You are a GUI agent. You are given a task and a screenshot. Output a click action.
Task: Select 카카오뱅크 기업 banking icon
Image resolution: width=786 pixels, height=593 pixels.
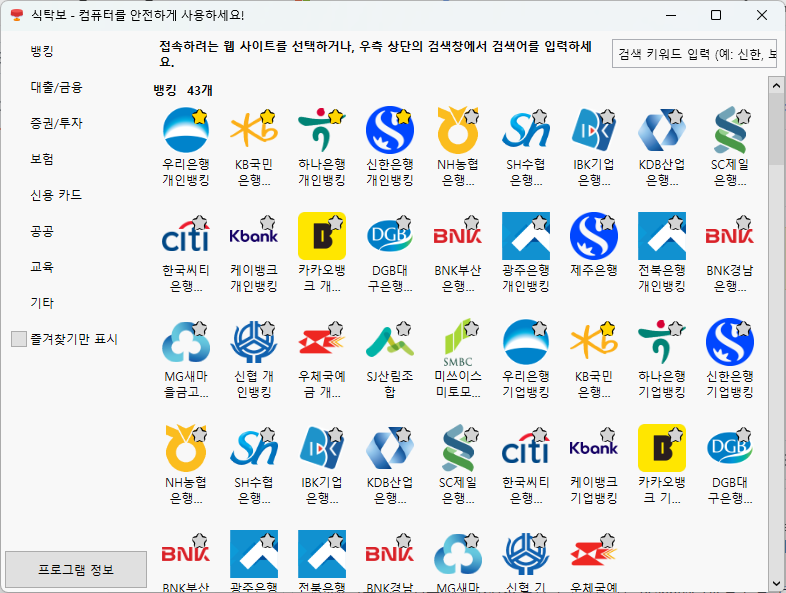(x=662, y=448)
